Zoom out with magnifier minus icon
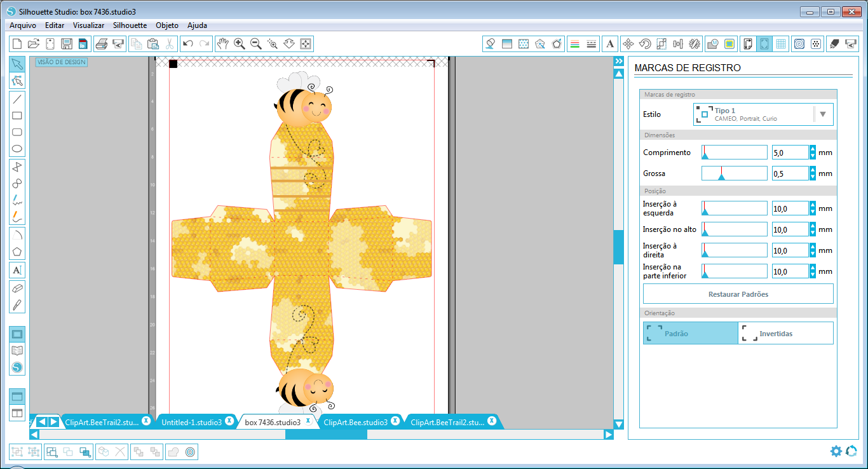This screenshot has width=868, height=469. [256, 44]
